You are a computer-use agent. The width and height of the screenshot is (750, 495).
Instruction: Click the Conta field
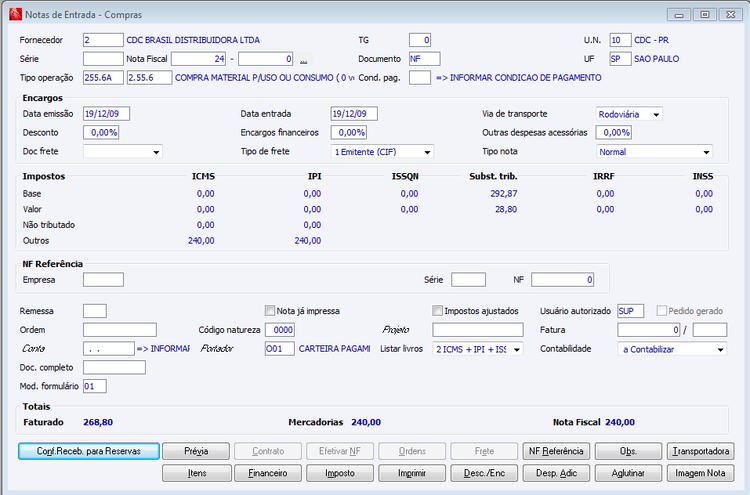[109, 349]
